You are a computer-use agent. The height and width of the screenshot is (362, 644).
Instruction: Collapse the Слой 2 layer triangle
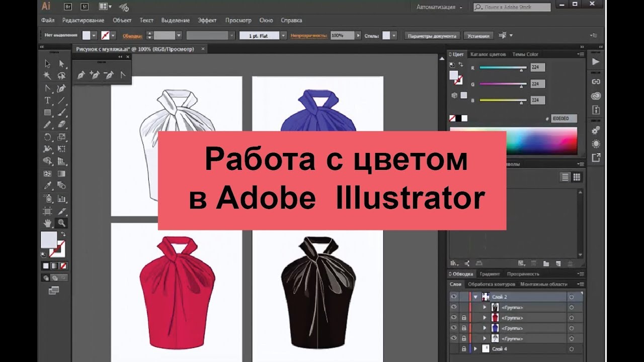[475, 297]
